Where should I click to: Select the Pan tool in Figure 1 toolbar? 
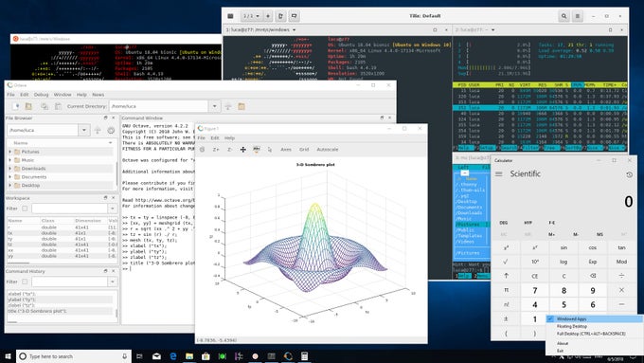pyautogui.click(x=242, y=149)
